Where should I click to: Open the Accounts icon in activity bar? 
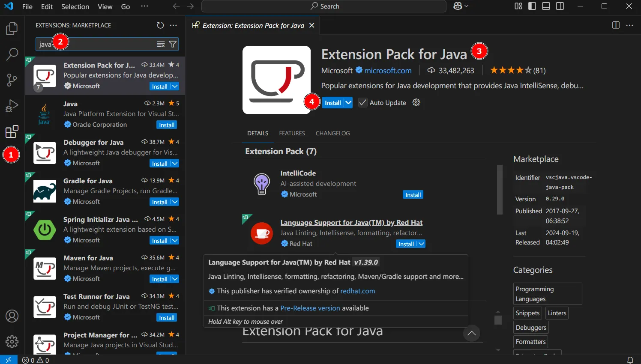[x=12, y=316]
